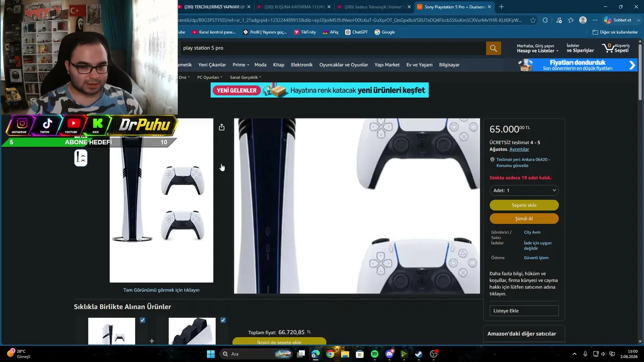Bookmark this page with the star icon
Viewport: 644px width, 362px height.
[533, 20]
